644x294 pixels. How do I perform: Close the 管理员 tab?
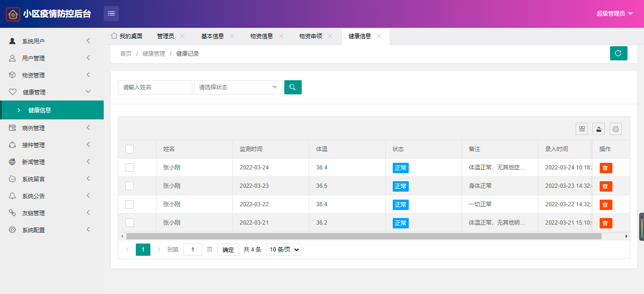click(182, 36)
